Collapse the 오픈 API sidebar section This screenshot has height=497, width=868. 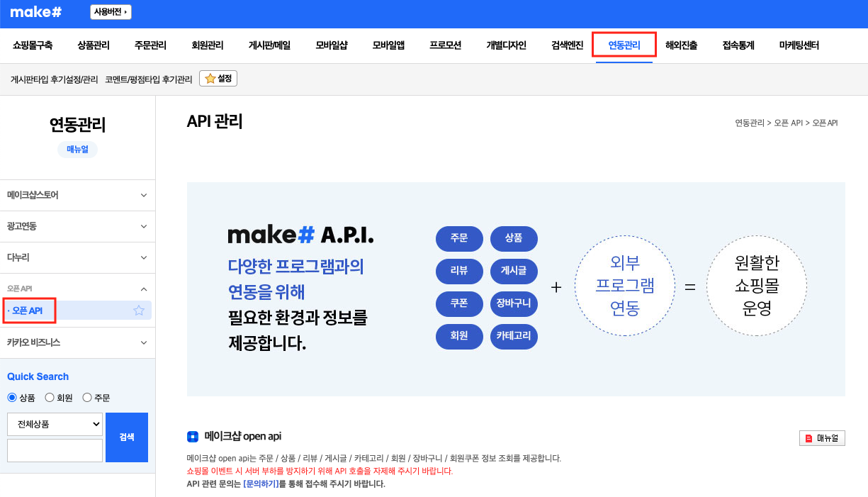[x=78, y=288]
